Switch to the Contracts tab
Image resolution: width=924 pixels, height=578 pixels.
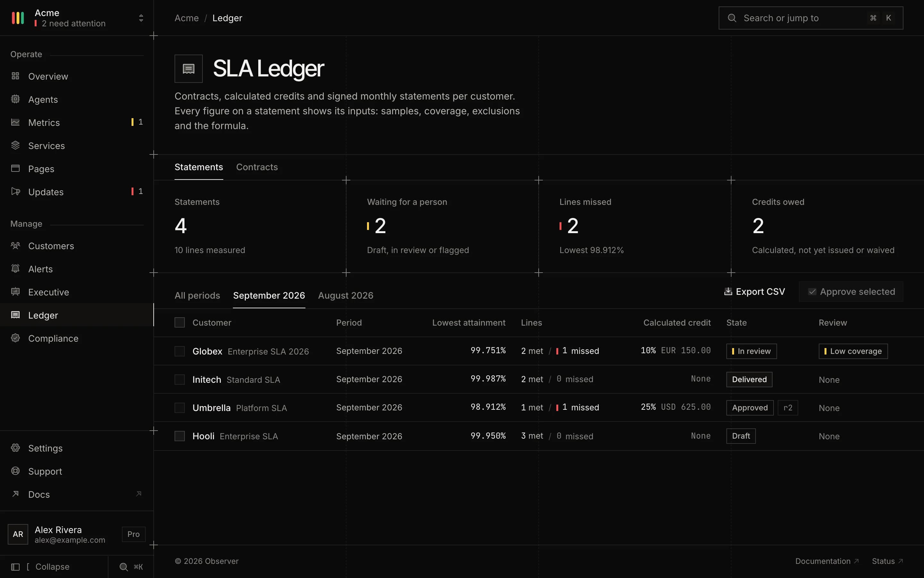[x=257, y=167]
